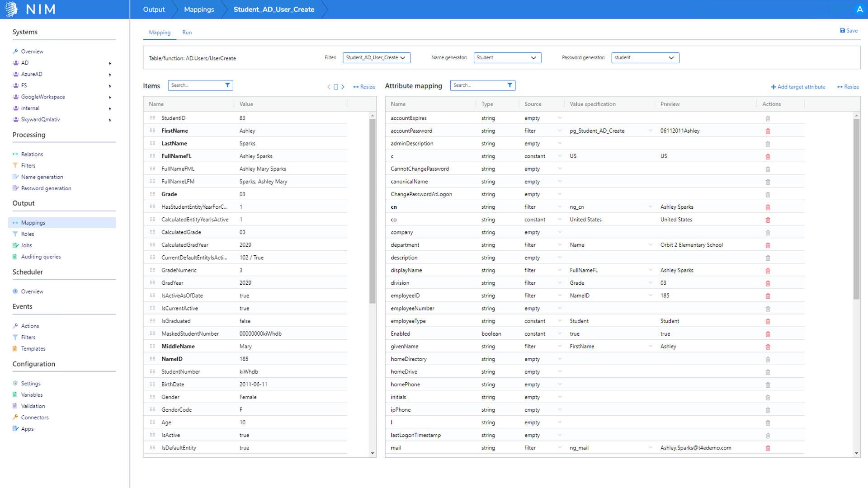
Task: Delete the accountPassword attribute mapping
Action: pyautogui.click(x=768, y=131)
